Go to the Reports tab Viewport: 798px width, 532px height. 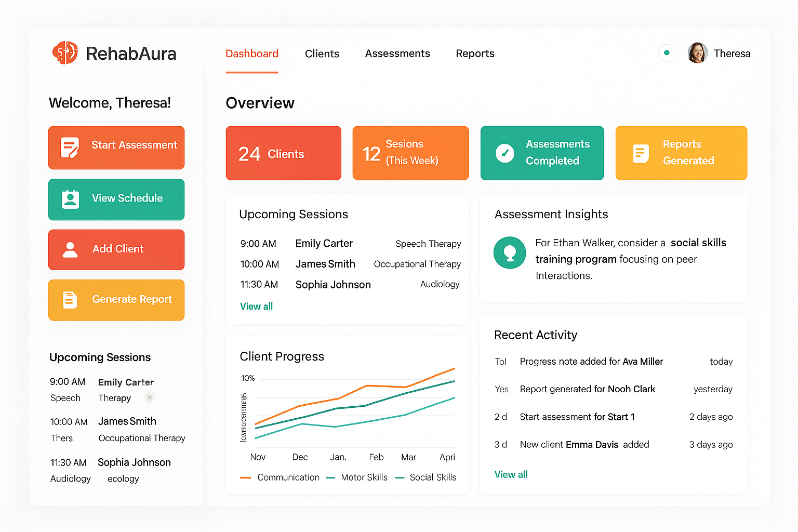coord(475,54)
